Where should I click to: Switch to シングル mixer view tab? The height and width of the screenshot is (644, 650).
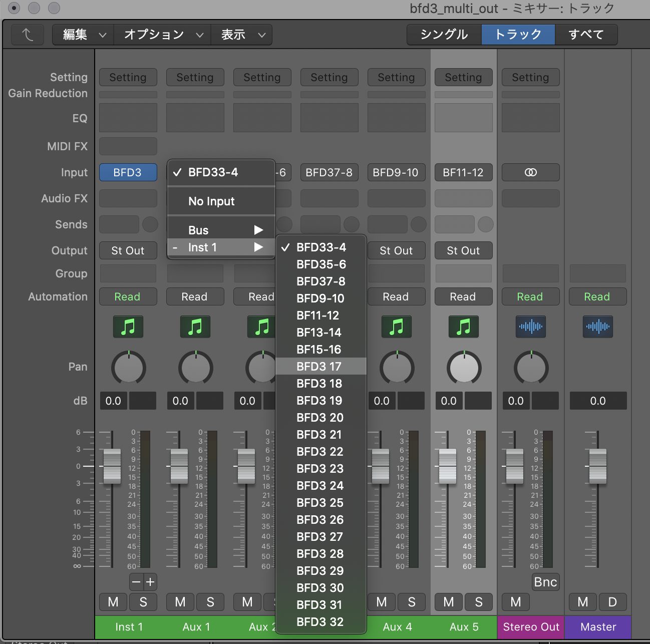pos(444,35)
